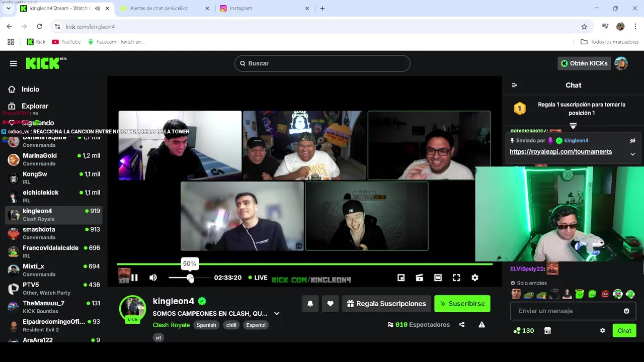Click Obtén KICKs button
The height and width of the screenshot is (362, 644).
tap(584, 63)
